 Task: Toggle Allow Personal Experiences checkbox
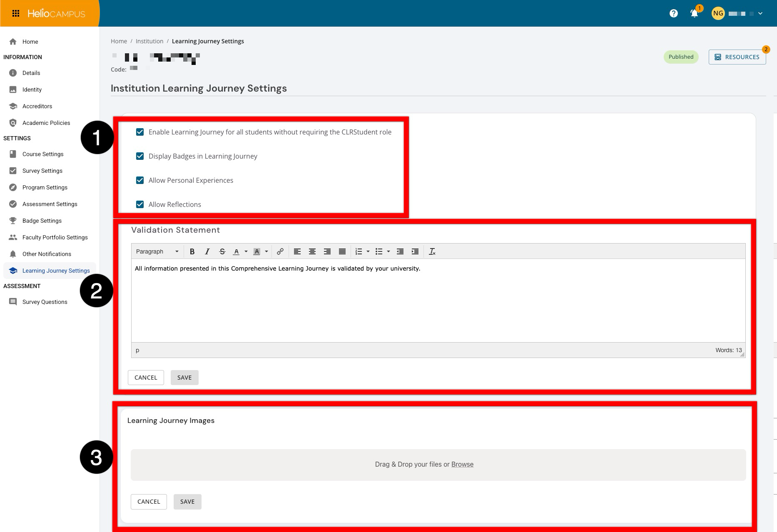point(140,180)
